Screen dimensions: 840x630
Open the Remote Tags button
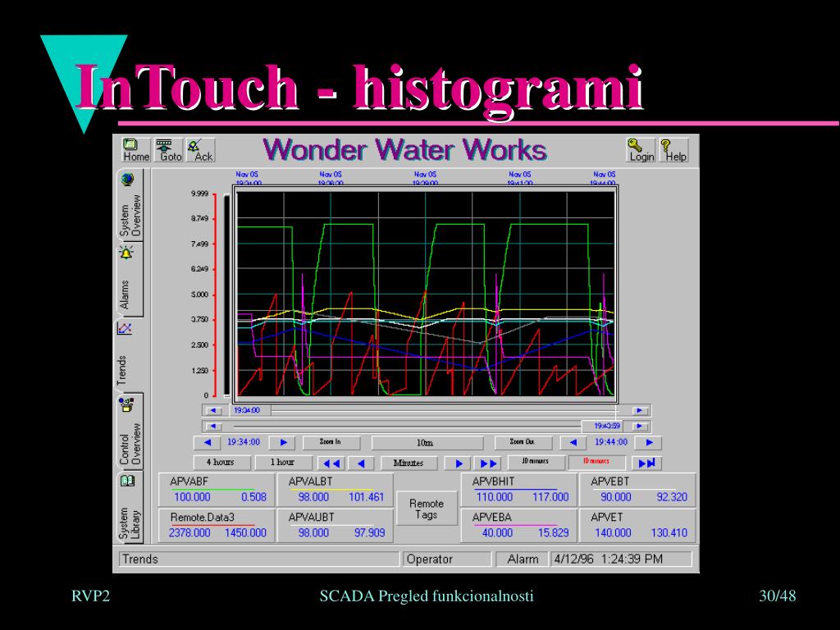pos(427,509)
